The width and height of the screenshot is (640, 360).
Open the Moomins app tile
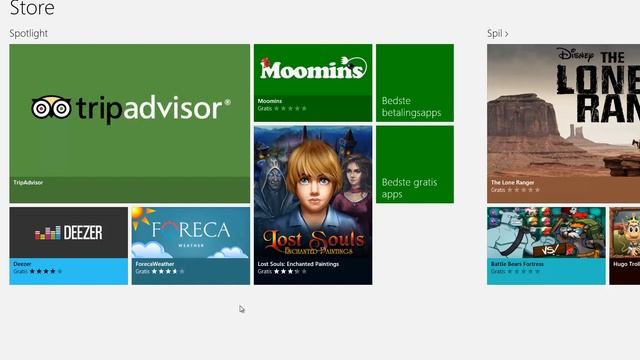click(313, 83)
